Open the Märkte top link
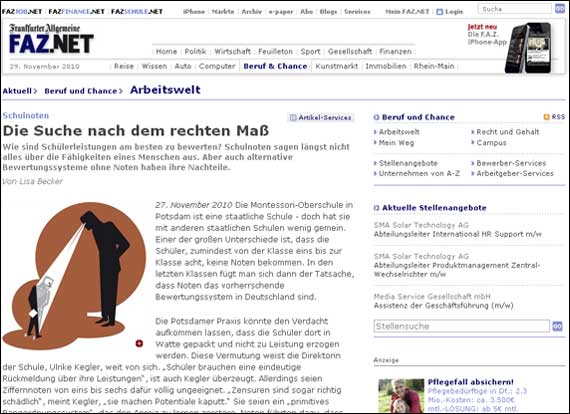The image size is (570, 414). [223, 12]
